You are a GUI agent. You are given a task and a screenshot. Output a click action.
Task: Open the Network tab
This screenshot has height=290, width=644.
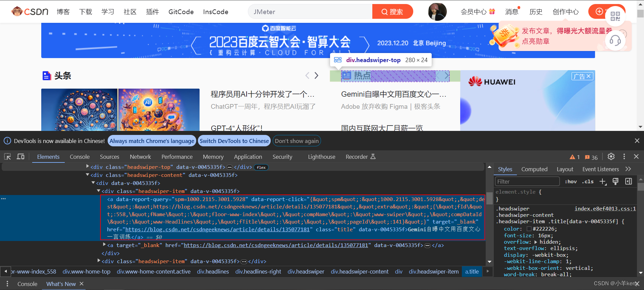click(x=140, y=157)
